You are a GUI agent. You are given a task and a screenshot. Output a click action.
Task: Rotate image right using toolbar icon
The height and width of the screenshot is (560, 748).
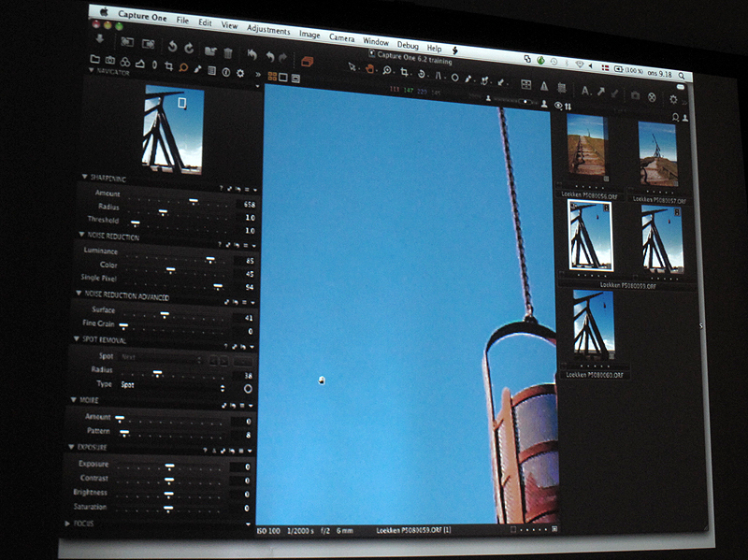pyautogui.click(x=189, y=48)
